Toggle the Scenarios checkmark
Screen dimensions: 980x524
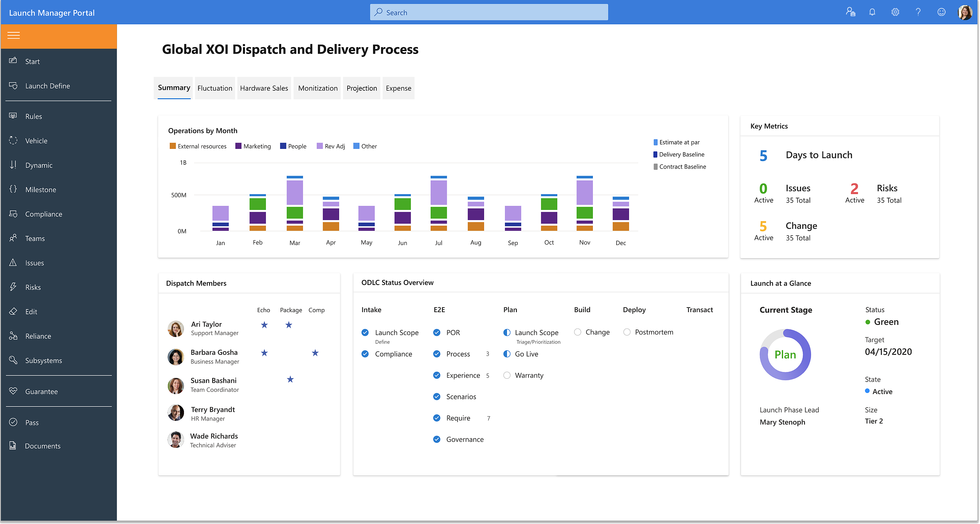tap(437, 397)
